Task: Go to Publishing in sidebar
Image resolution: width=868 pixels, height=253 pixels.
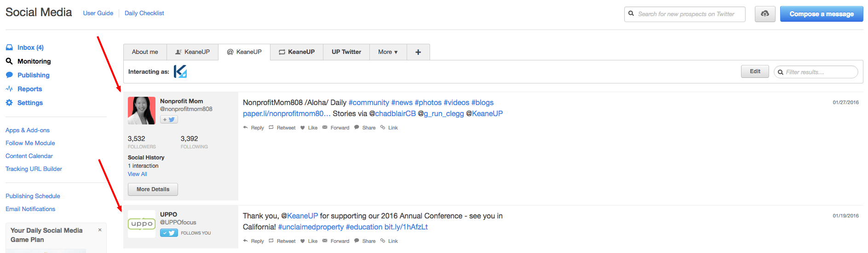Action: tap(33, 75)
